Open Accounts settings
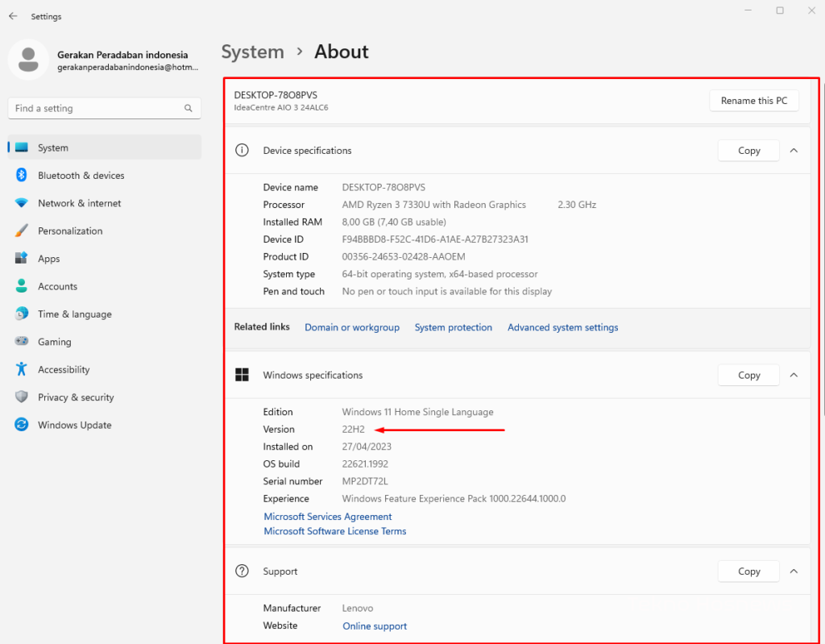This screenshot has width=825, height=644. click(x=104, y=286)
